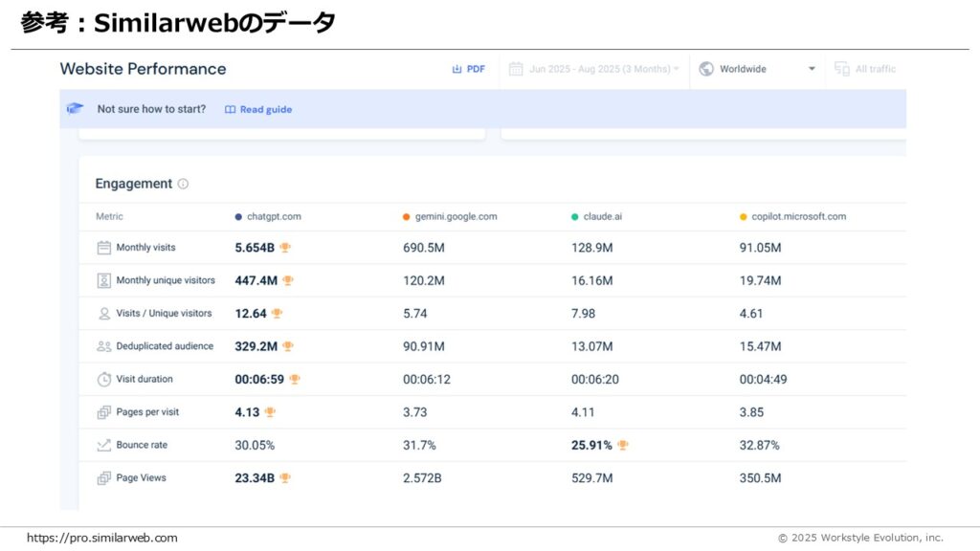The height and width of the screenshot is (551, 980).
Task: Click the trophy beside 25.91% bounce rate
Action: click(623, 445)
